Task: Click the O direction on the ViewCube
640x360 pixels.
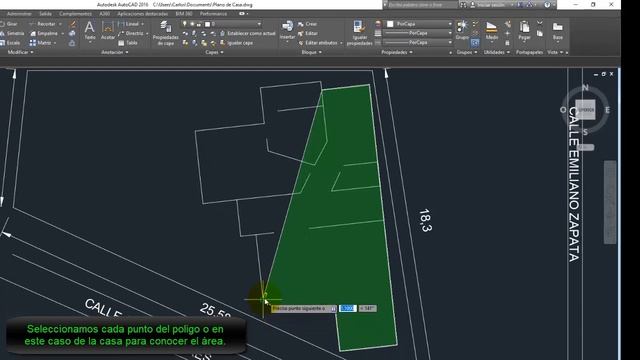Action: click(563, 110)
